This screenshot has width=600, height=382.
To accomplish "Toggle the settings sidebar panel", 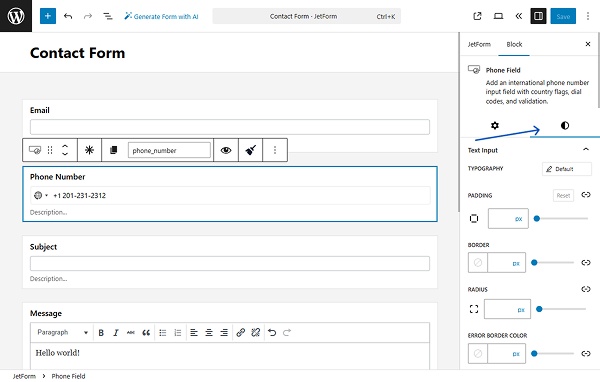I will click(538, 16).
